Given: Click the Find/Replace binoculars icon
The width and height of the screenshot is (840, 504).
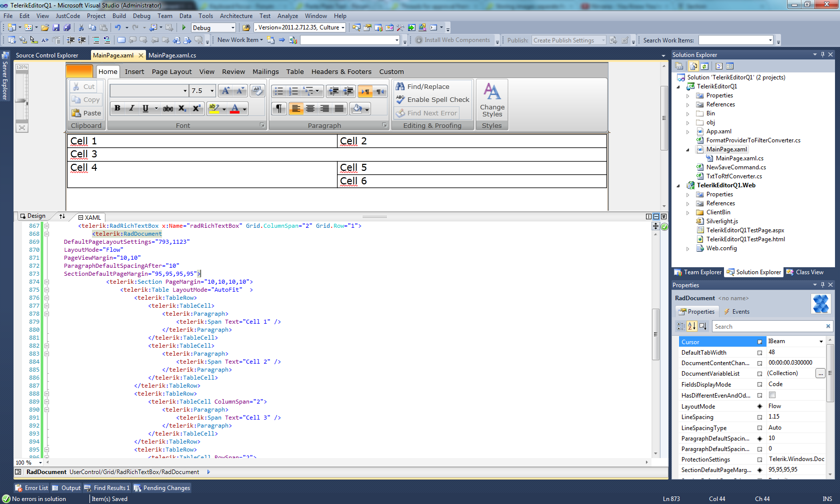Looking at the screenshot, I should pyautogui.click(x=400, y=86).
